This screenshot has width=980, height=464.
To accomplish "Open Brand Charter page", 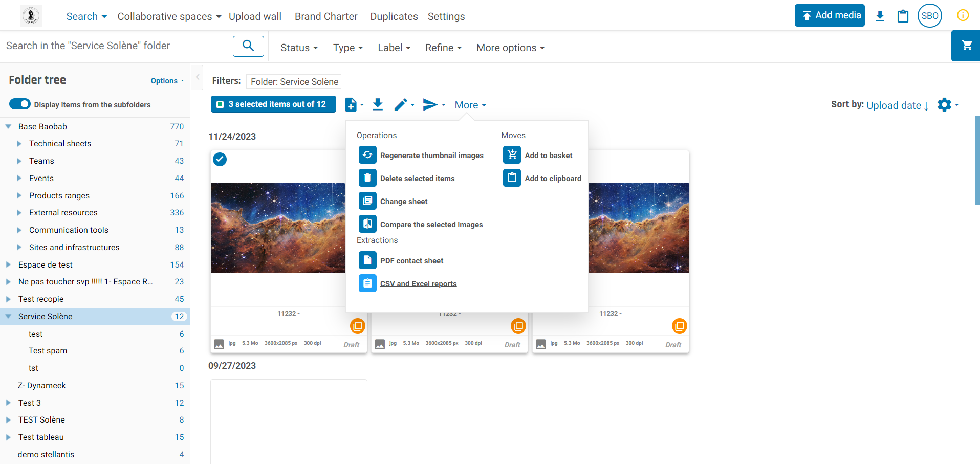I will [326, 16].
